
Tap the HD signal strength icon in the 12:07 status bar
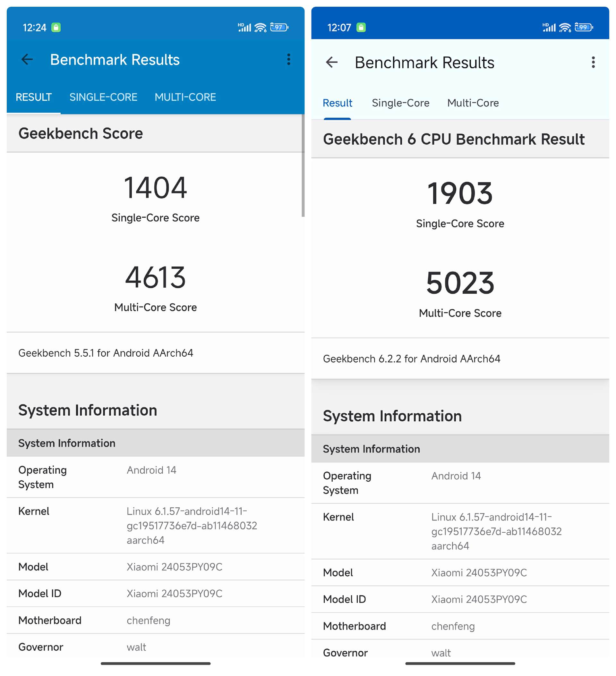549,27
